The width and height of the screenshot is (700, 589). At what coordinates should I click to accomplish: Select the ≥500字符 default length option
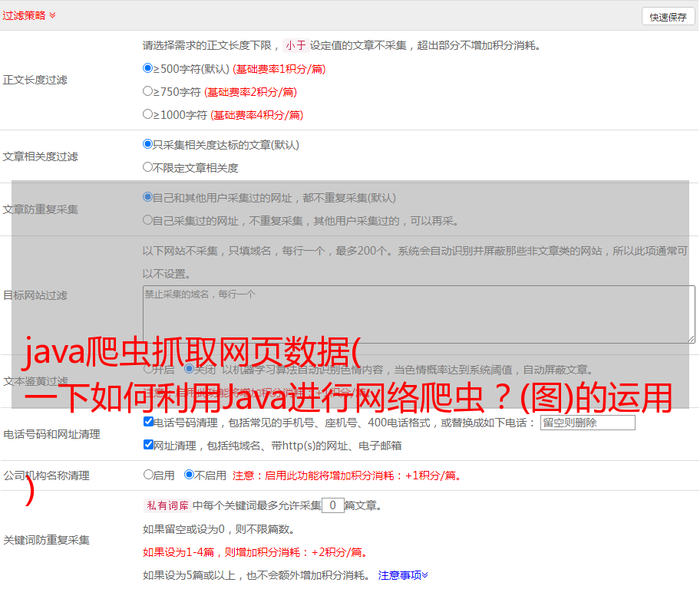pos(148,68)
